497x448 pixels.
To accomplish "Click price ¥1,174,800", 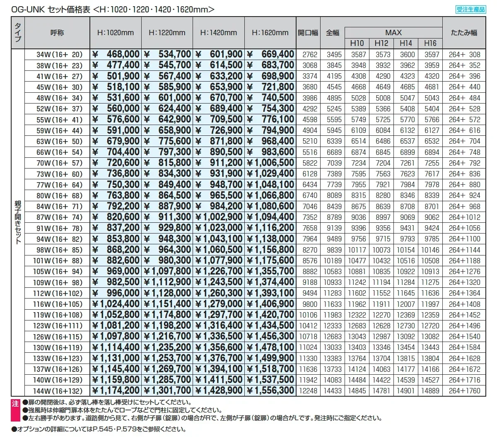I will (x=167, y=315).
